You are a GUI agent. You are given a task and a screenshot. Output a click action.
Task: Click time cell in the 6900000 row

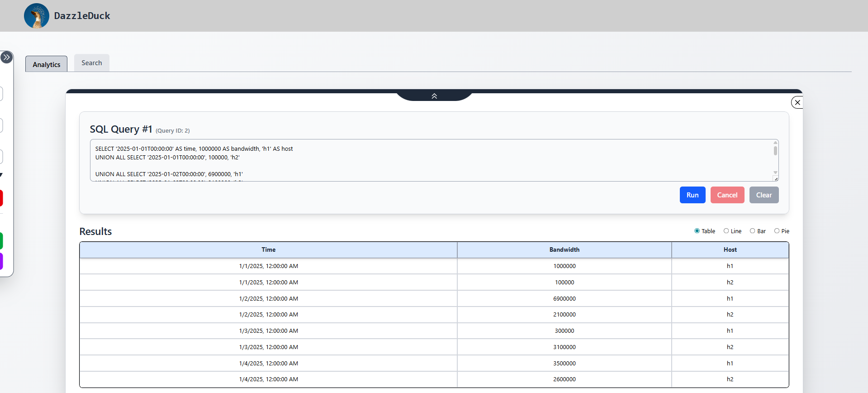268,299
